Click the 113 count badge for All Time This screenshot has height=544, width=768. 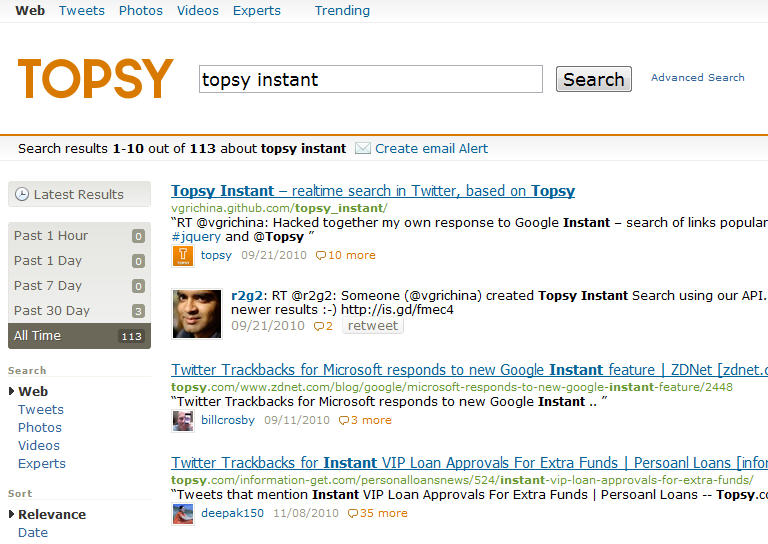point(132,336)
